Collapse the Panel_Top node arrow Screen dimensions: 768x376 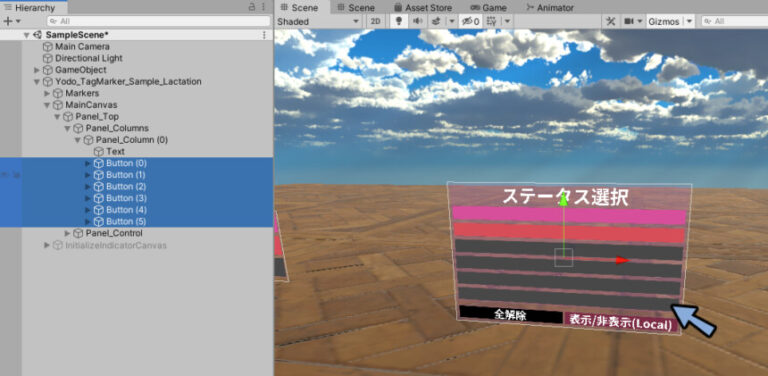[57, 117]
